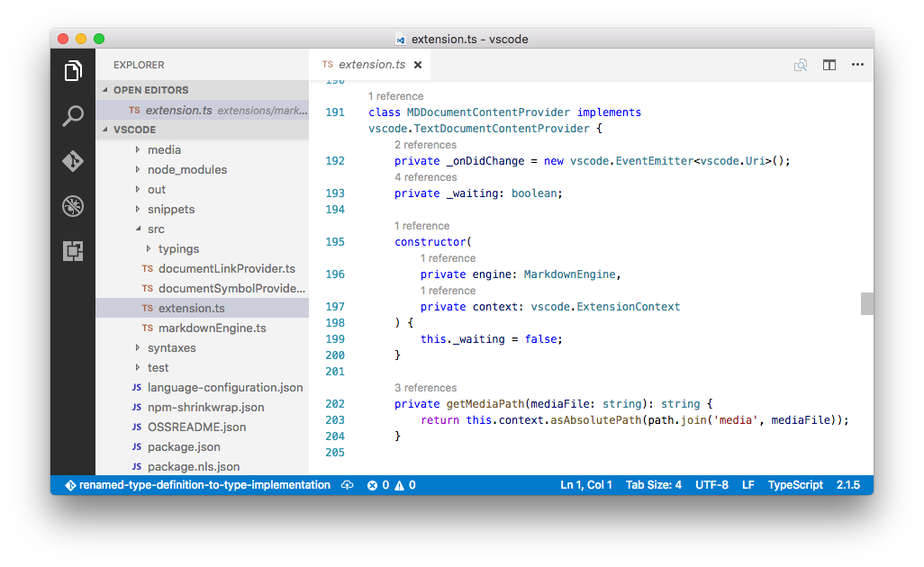Open the Markdown preview icon
Viewport: 924px width, 567px height.
tap(800, 65)
